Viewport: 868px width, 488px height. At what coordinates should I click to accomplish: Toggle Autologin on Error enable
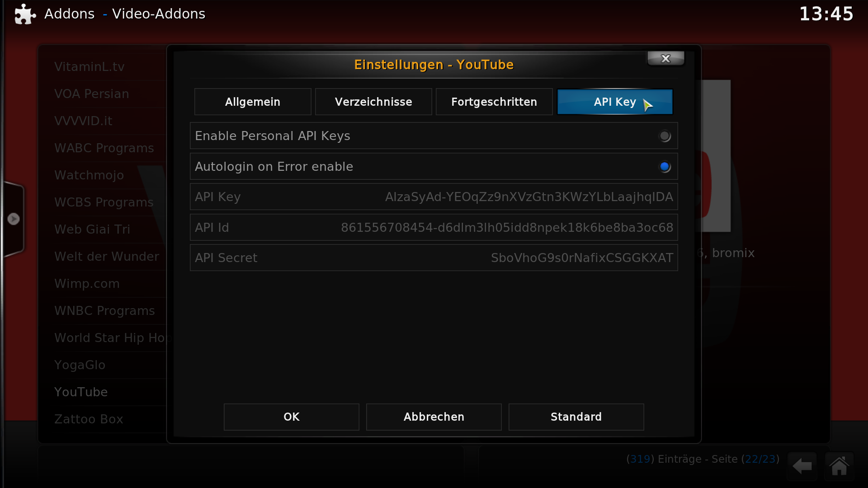point(434,166)
